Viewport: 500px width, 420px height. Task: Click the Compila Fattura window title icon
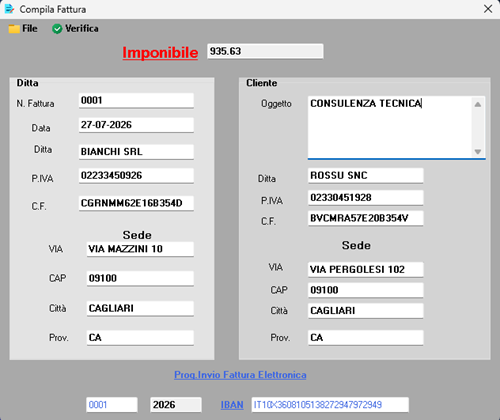coord(9,9)
